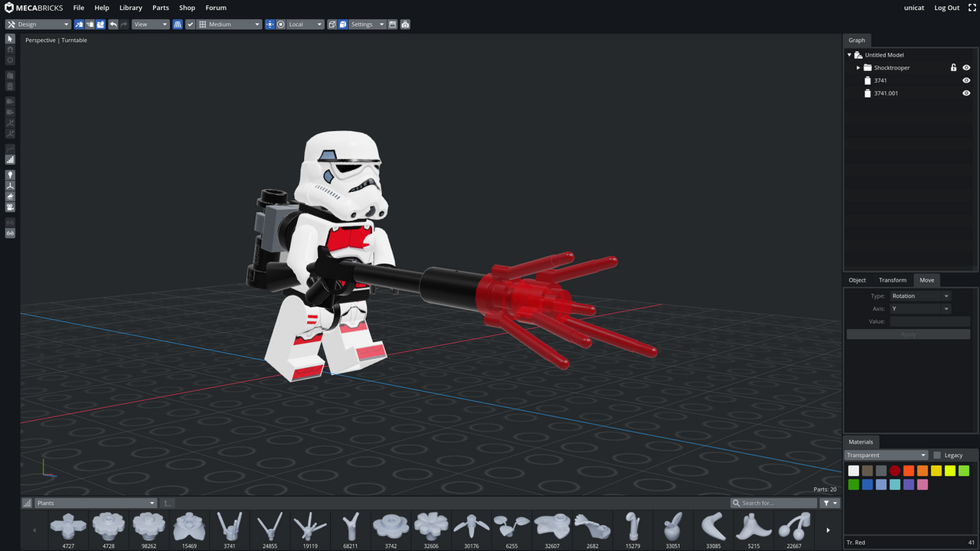Pick the transparent pink swatch

[923, 484]
